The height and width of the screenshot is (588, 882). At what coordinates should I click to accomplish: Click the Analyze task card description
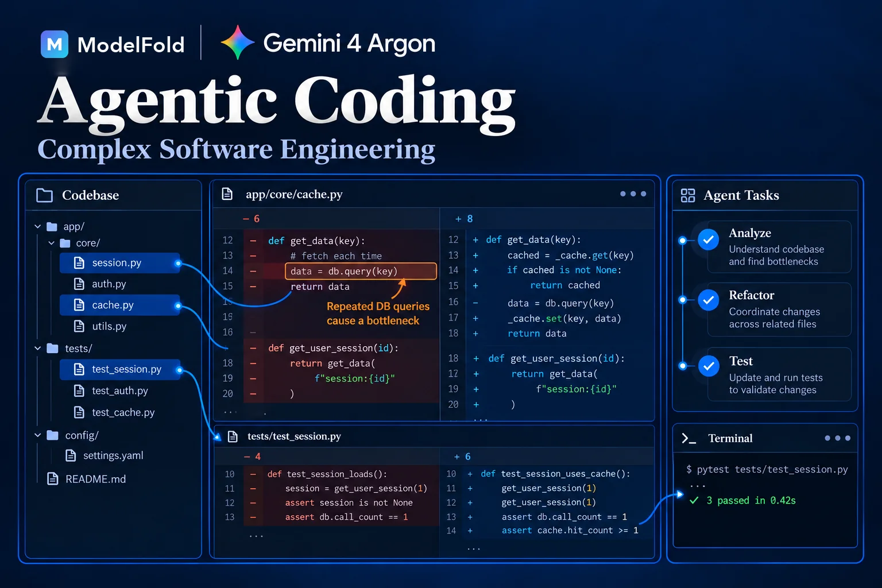coord(776,256)
